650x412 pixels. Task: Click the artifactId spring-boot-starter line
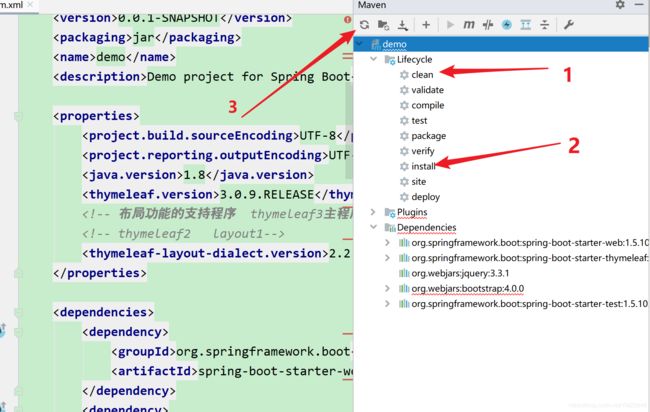pyautogui.click(x=232, y=371)
